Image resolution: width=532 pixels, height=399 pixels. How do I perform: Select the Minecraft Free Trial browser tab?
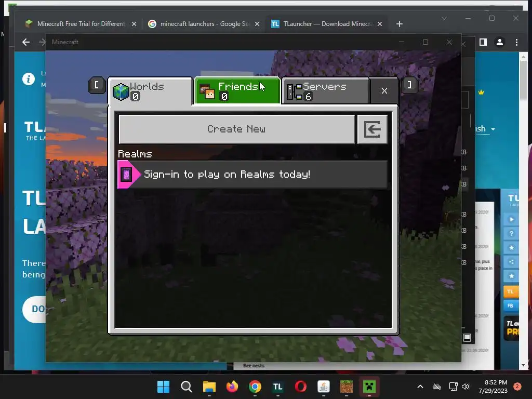click(81, 24)
